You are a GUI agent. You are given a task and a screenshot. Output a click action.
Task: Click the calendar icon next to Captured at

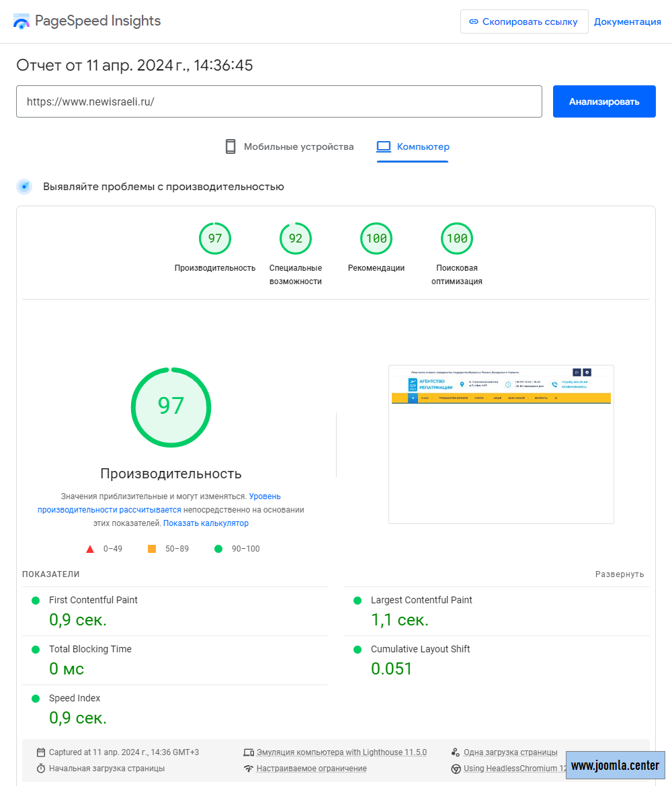click(41, 752)
